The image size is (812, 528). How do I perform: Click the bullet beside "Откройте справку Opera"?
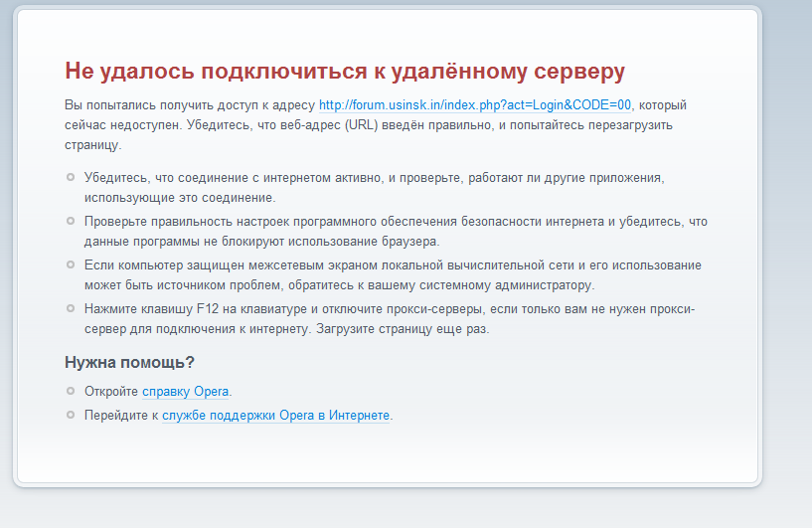[71, 392]
